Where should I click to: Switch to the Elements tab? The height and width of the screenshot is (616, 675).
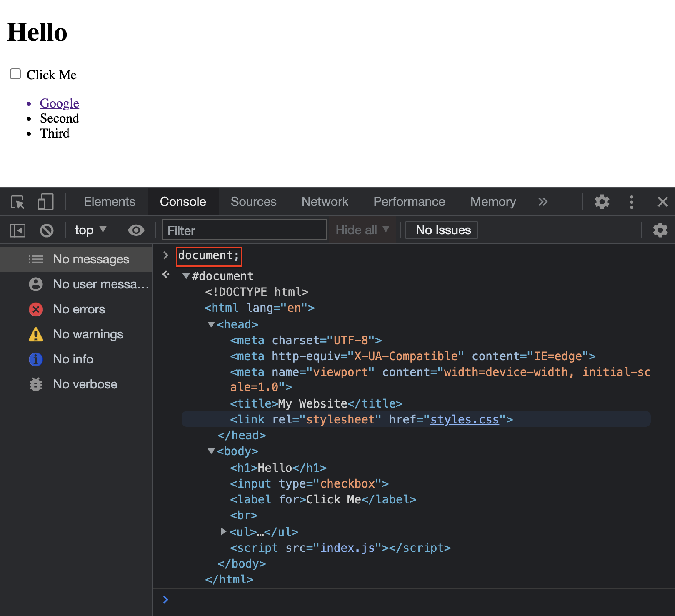click(x=110, y=202)
